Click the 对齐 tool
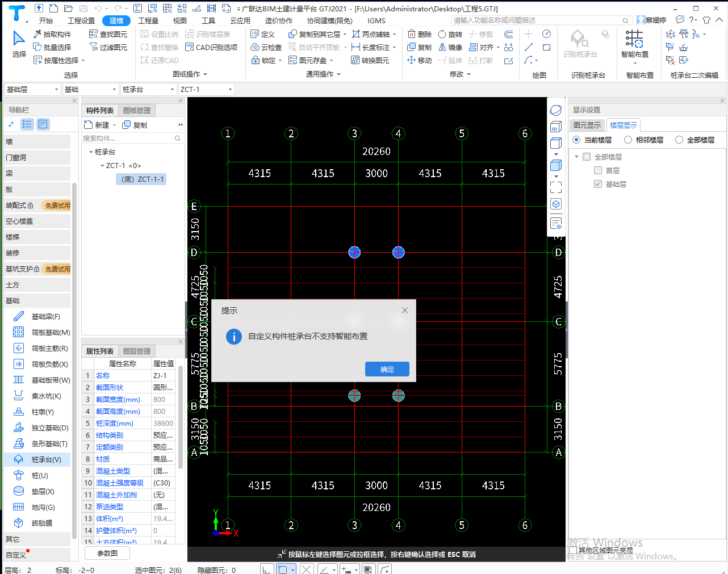Screen dimensions: 728x574 point(484,47)
